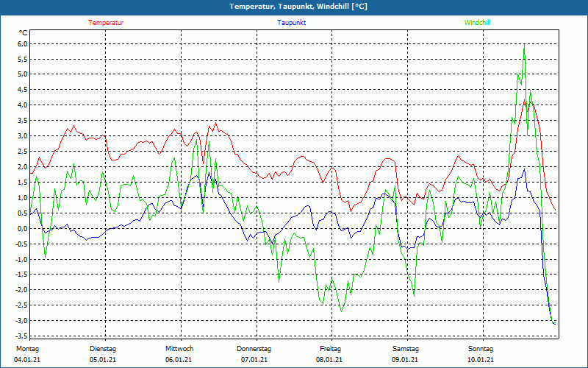Click the 0,5 y-axis value
The image size is (588, 368).
coord(23,213)
